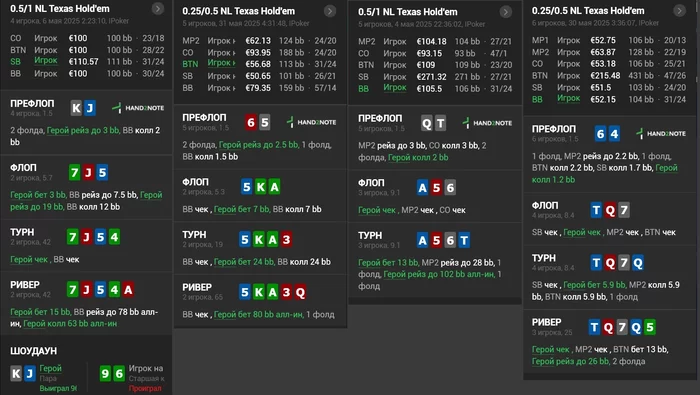Click the red A river card on 7 J 5 4 A
Image resolution: width=700 pixels, height=395 pixels.
tap(128, 290)
